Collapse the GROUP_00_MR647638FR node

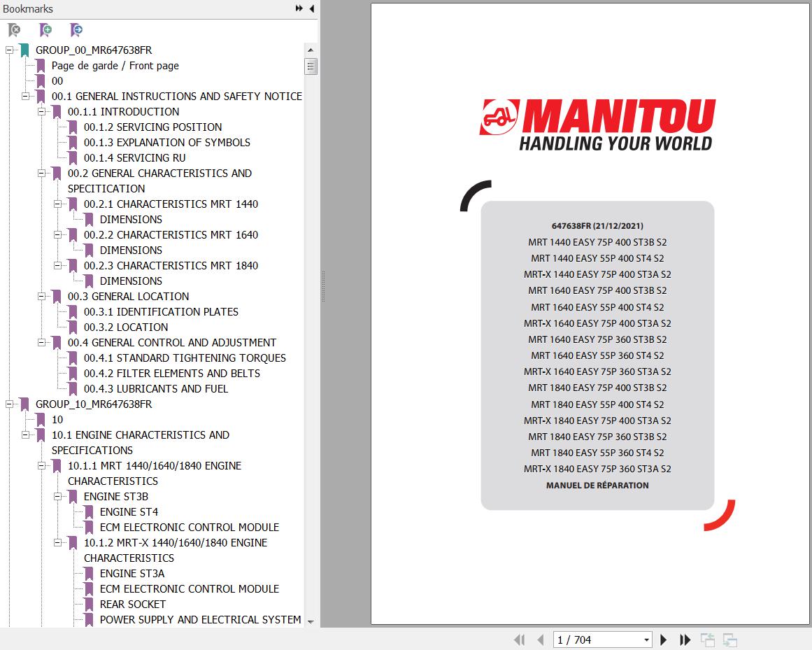9,50
